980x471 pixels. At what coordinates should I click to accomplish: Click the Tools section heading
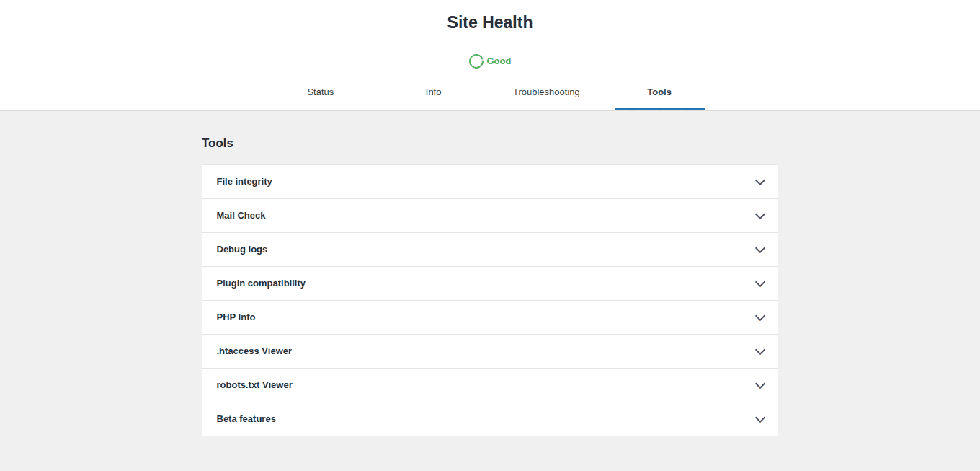coord(218,143)
